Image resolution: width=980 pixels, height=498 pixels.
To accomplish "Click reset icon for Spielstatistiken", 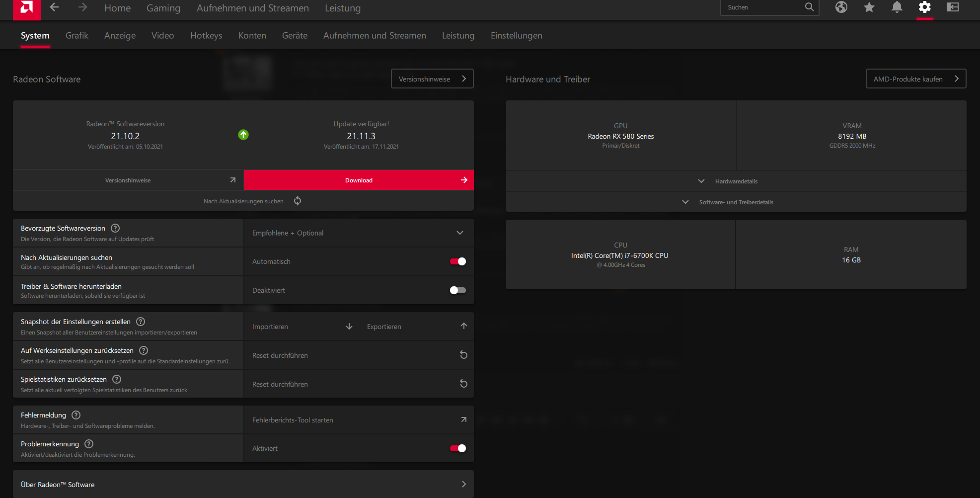I will 463,384.
